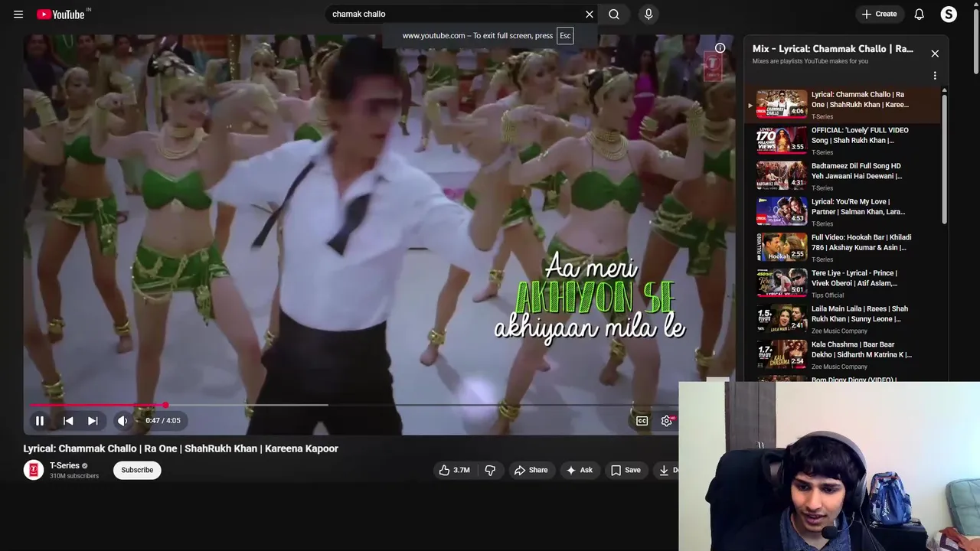Click the Esc key hint in fullscreen notice
Viewport: 980px width, 551px height.
565,35
